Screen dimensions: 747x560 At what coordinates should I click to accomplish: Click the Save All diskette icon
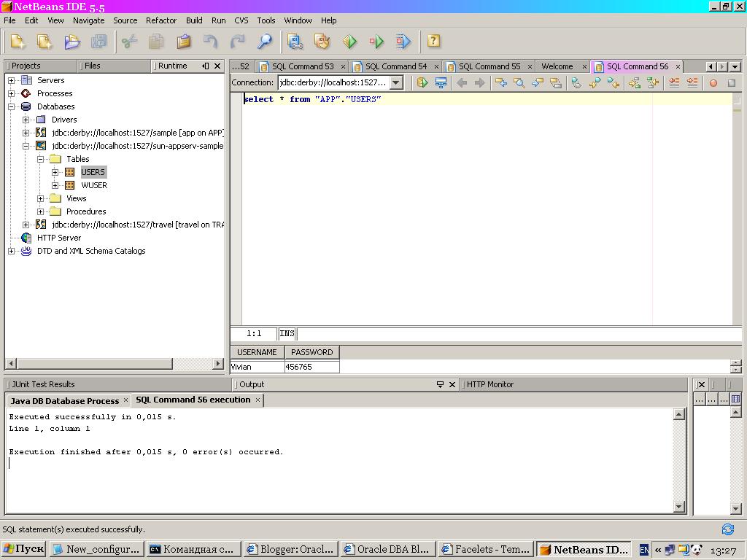pyautogui.click(x=99, y=42)
